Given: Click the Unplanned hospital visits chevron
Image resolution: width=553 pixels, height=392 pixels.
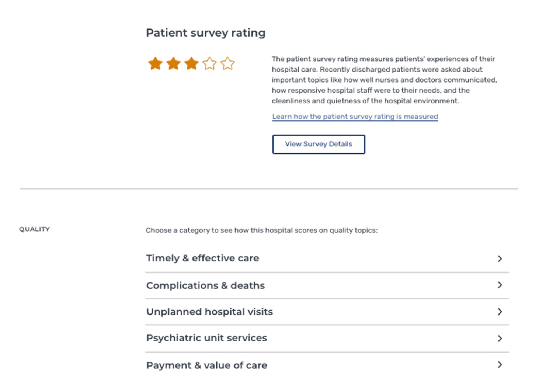Looking at the screenshot, I should point(500,312).
